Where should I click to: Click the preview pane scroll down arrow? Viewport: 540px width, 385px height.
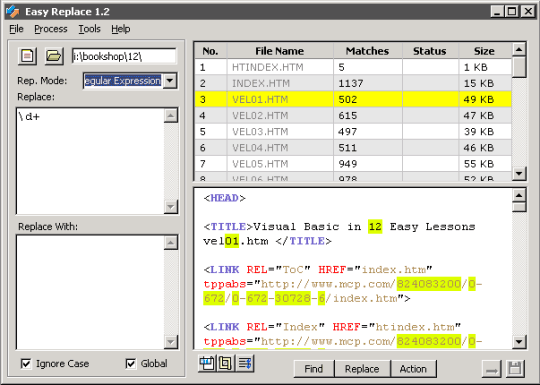tap(519, 342)
